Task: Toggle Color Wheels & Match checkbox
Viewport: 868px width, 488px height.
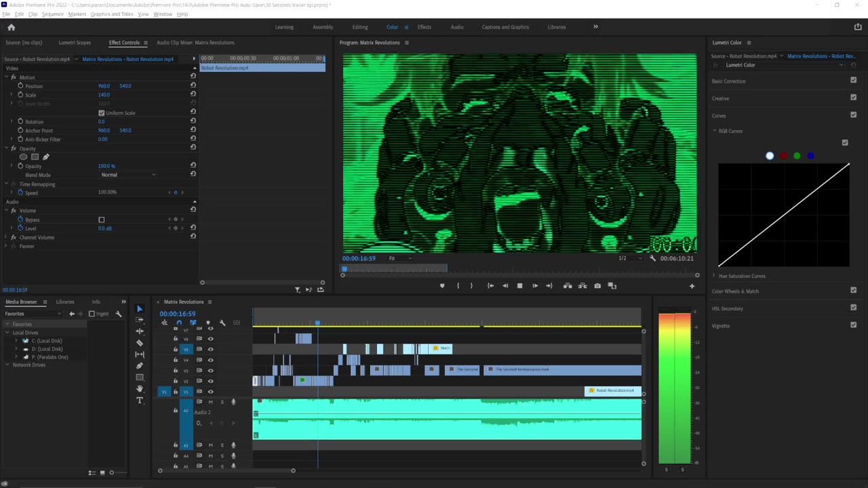Action: (x=853, y=290)
